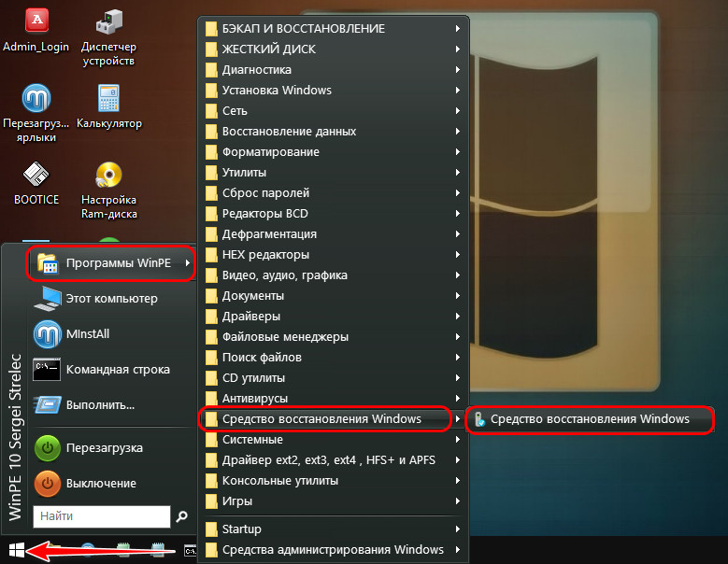Click the folder icon beside Сеть
This screenshot has width=728, height=564.
click(x=211, y=111)
